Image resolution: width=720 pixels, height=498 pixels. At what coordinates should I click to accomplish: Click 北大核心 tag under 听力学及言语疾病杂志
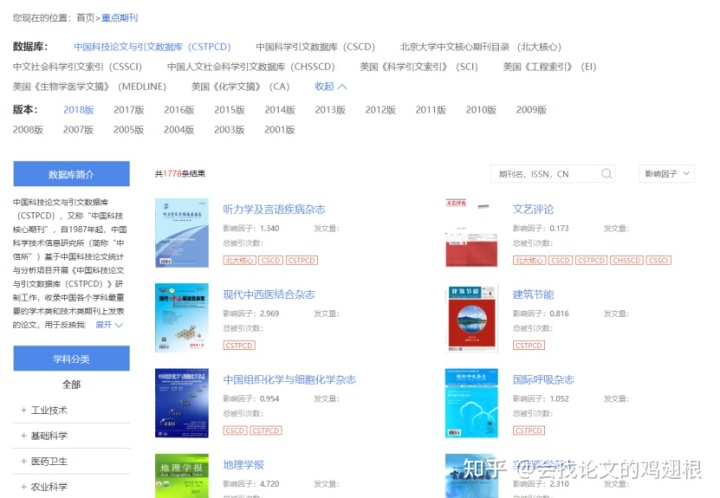239,260
